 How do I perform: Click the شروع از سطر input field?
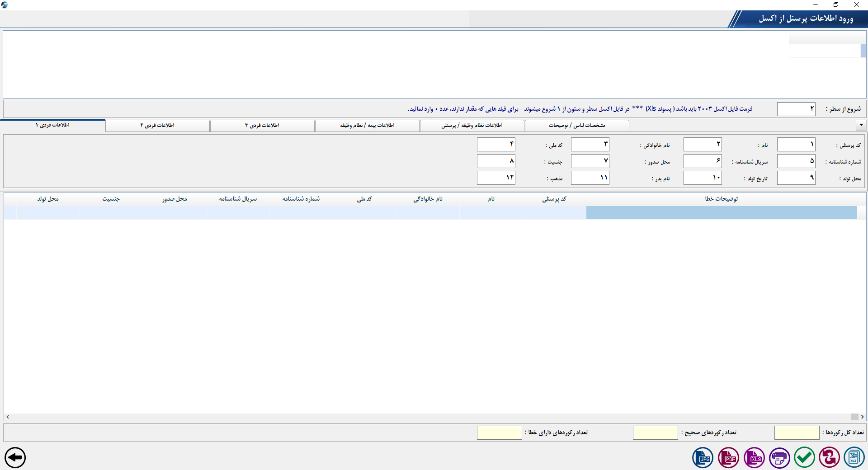(796, 109)
